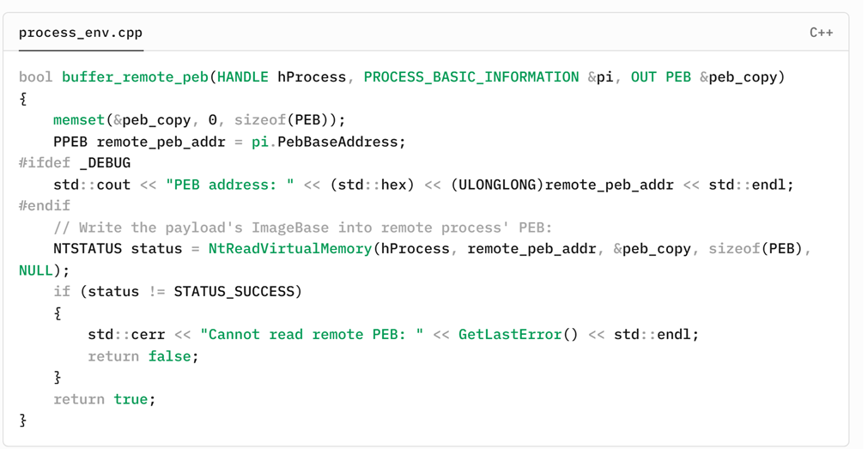Click the buffer_remote_peb function name
Image resolution: width=868 pixels, height=449 pixels.
[135, 77]
